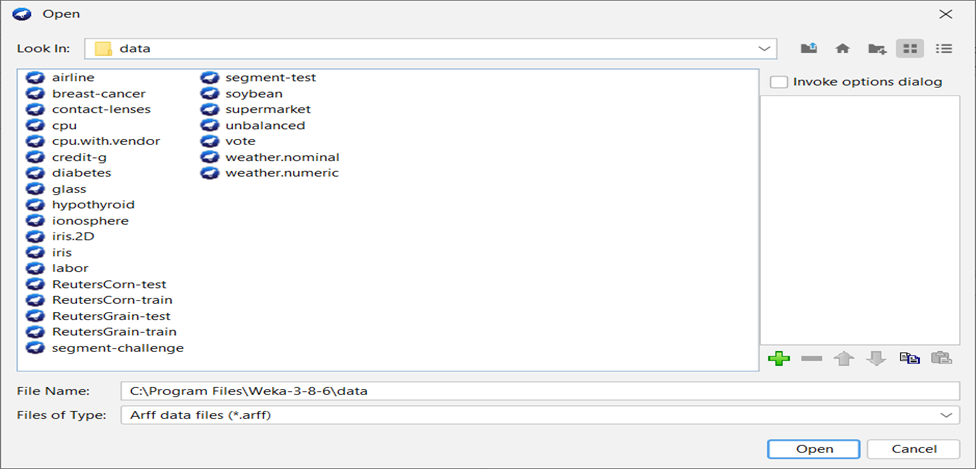Enable Invoke options dialog checkbox
The height and width of the screenshot is (469, 976).
click(779, 82)
